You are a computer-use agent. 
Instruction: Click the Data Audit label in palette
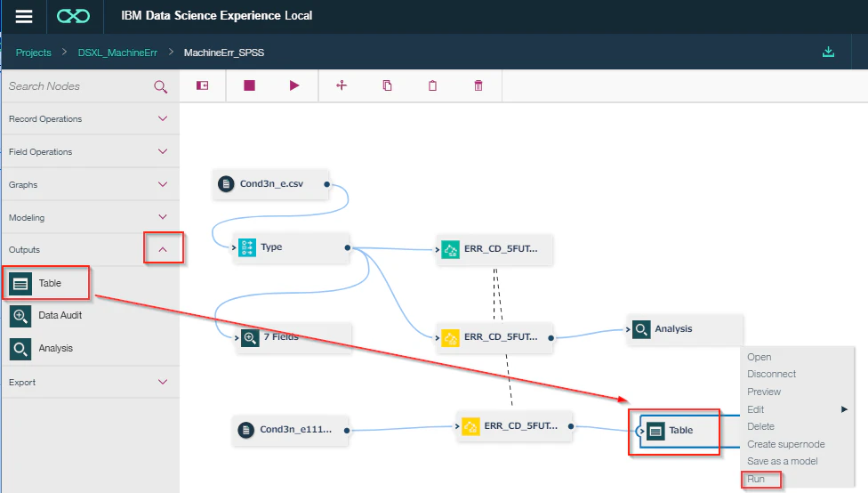tap(60, 315)
